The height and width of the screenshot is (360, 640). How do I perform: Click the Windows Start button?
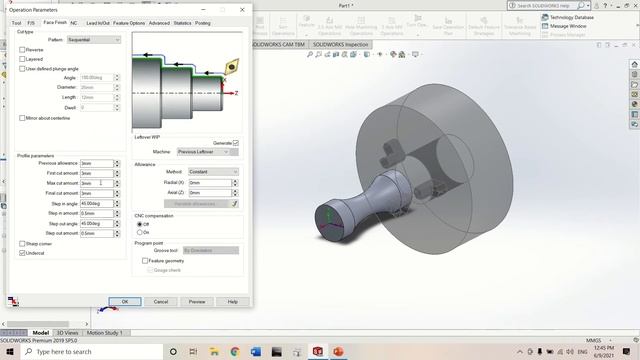10,351
